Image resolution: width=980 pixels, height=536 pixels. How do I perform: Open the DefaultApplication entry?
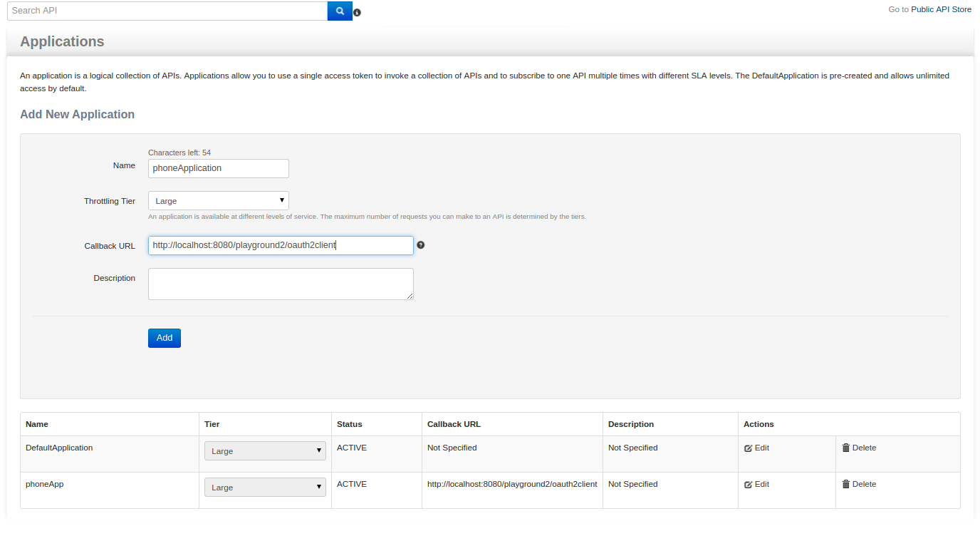(x=58, y=448)
